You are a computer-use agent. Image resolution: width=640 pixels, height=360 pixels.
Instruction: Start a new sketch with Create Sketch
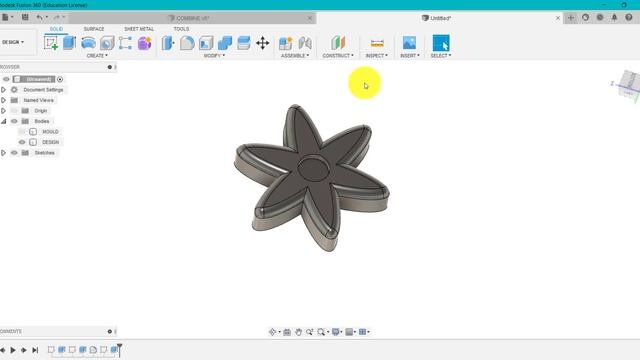coord(51,43)
